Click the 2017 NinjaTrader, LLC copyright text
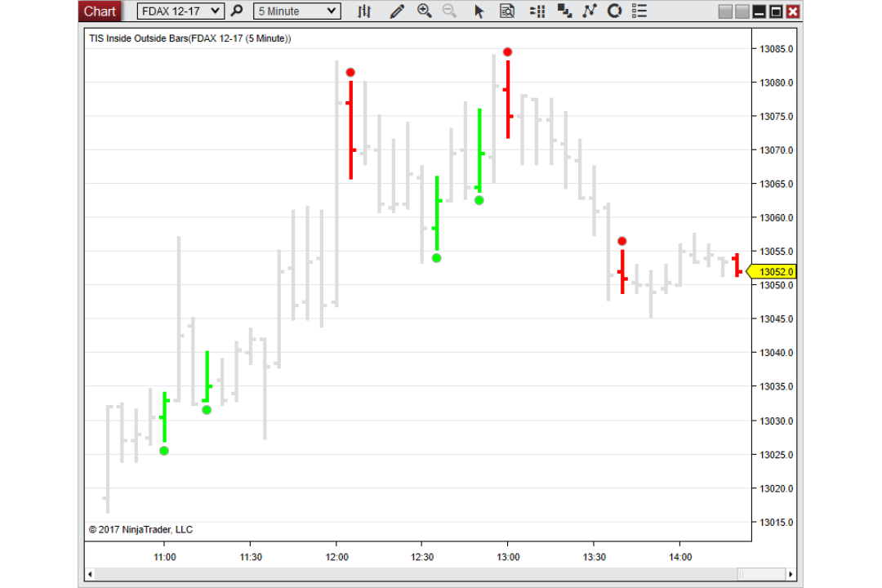The height and width of the screenshot is (588, 882). pos(140,529)
